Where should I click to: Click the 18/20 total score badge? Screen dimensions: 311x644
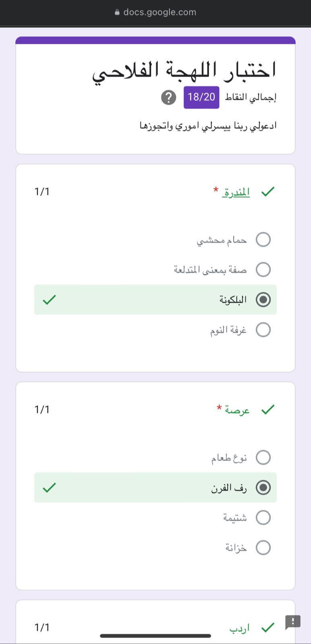point(202,97)
